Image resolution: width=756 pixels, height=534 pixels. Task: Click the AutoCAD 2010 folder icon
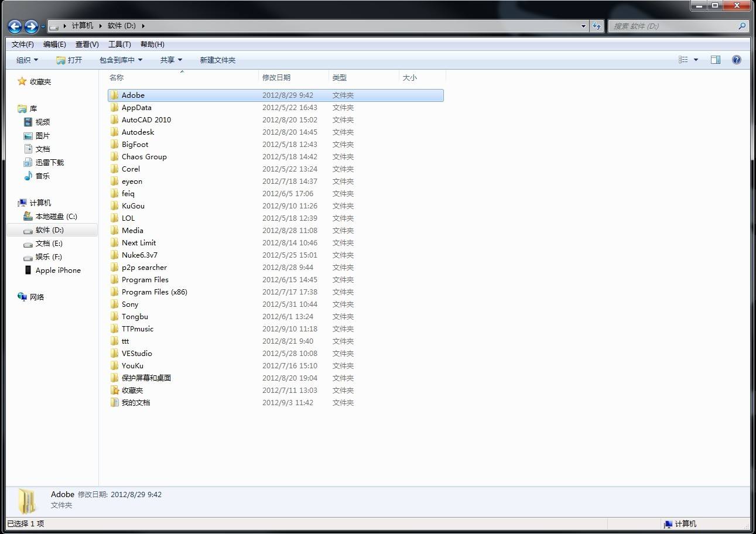coord(115,120)
